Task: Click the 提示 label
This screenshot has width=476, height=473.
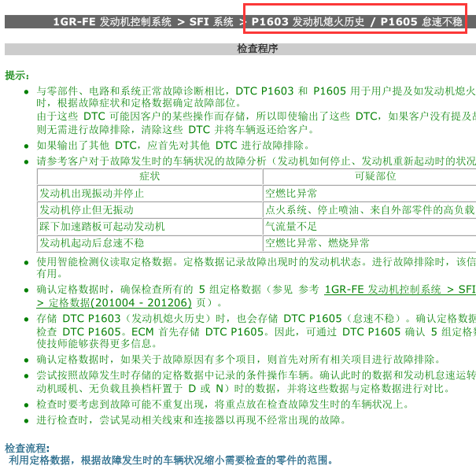Action: coord(17,76)
